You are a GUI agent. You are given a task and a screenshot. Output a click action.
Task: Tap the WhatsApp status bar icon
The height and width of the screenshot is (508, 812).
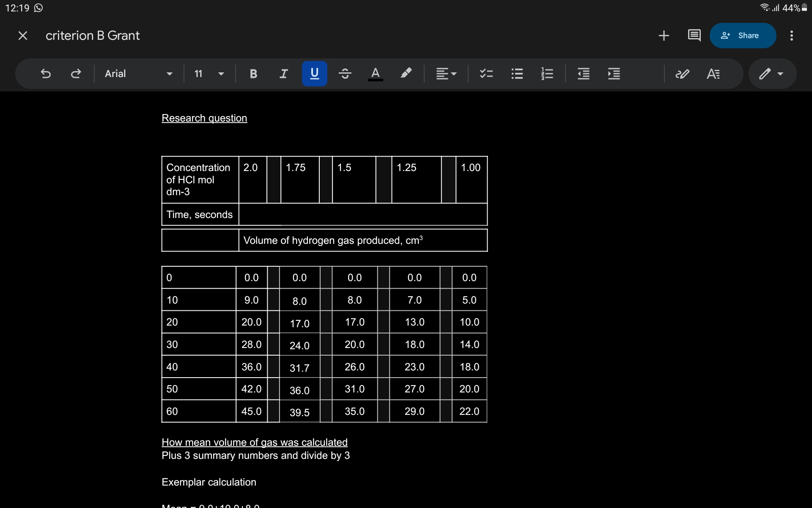click(x=38, y=8)
